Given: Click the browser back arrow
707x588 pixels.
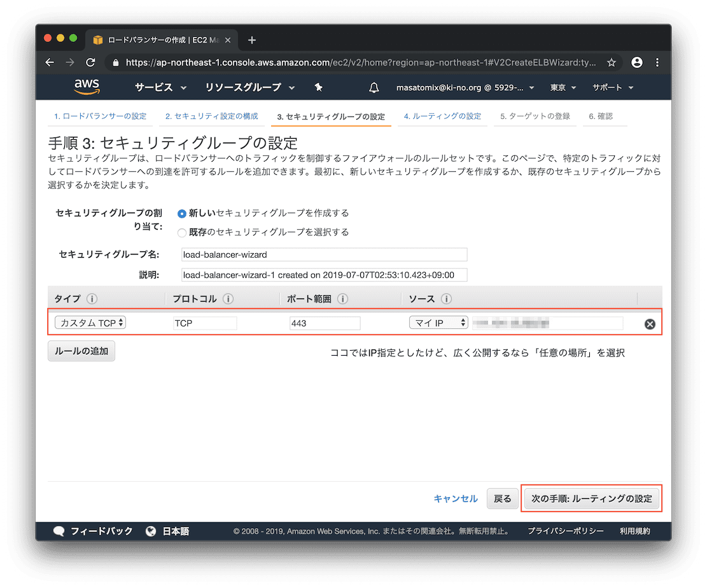Looking at the screenshot, I should point(50,62).
